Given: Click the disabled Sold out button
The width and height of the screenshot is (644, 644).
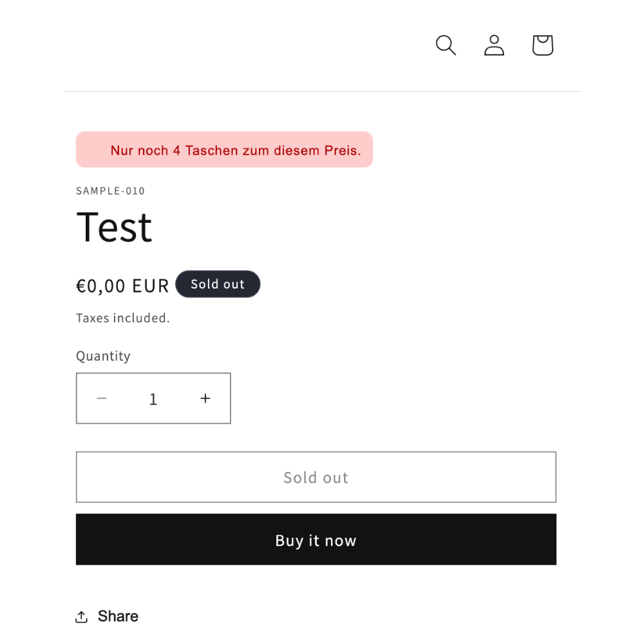Looking at the screenshot, I should coord(316,477).
